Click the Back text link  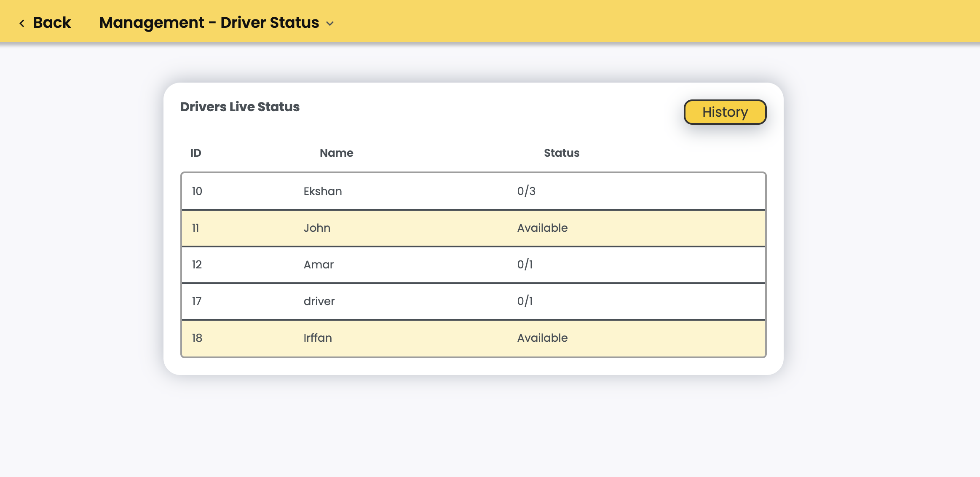click(52, 23)
